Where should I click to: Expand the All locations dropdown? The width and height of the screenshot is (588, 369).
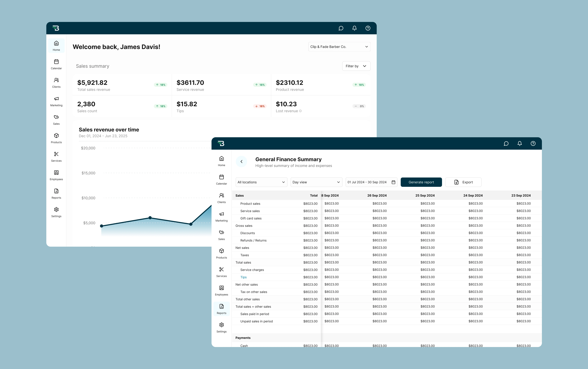click(261, 182)
